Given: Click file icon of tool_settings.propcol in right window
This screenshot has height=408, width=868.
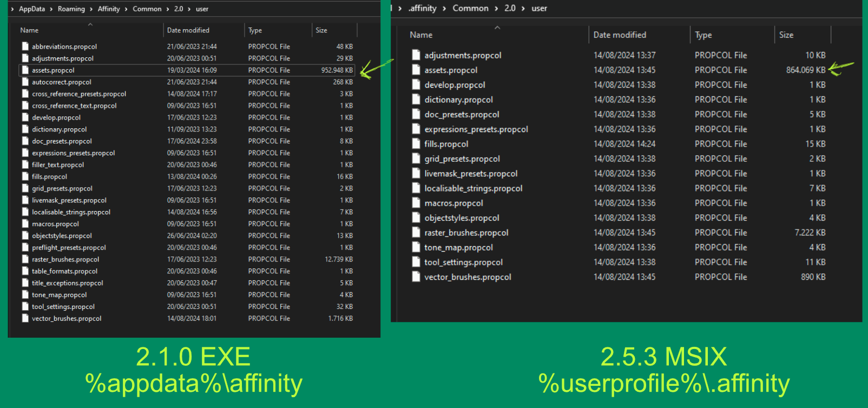Looking at the screenshot, I should click(x=416, y=262).
